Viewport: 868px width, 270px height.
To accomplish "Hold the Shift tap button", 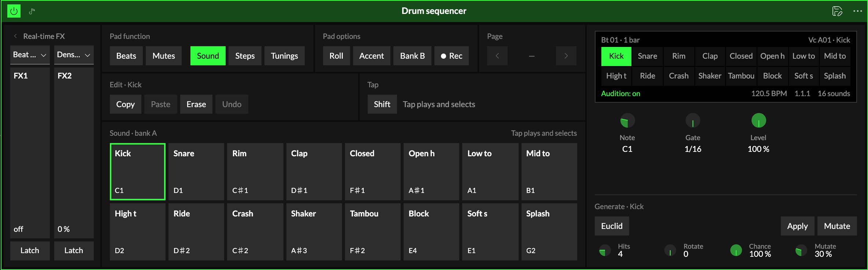I will point(382,104).
